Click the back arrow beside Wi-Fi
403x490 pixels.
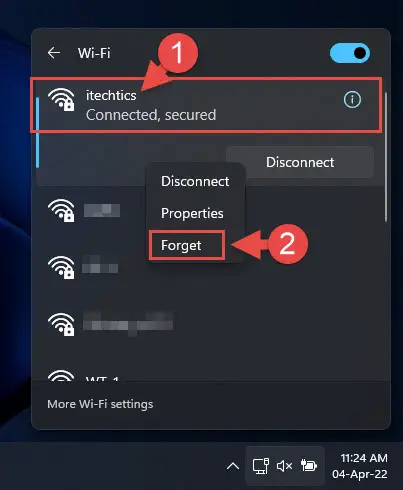tap(54, 53)
